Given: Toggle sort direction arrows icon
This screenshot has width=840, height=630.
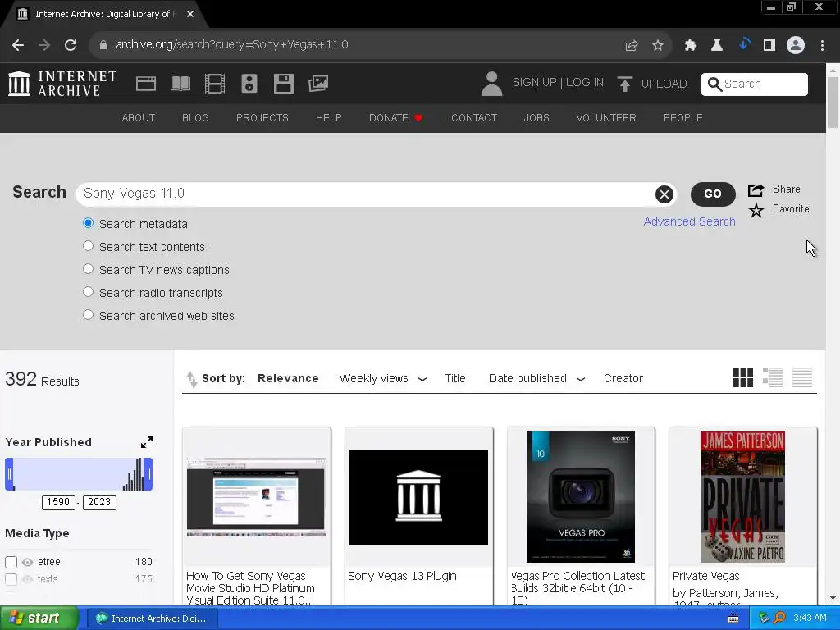Looking at the screenshot, I should pyautogui.click(x=191, y=379).
